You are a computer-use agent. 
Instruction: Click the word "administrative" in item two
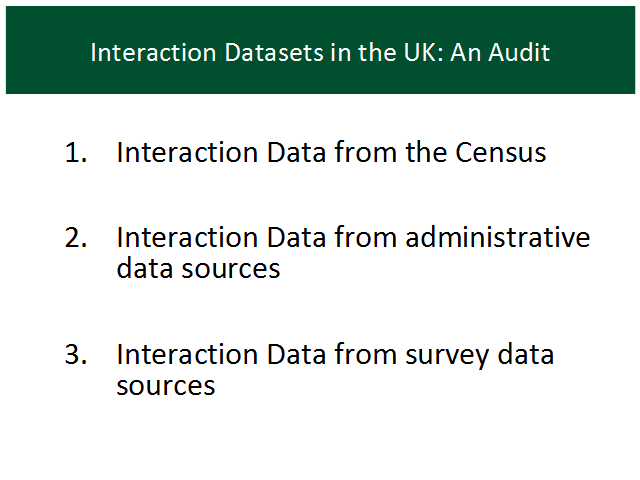(x=498, y=237)
